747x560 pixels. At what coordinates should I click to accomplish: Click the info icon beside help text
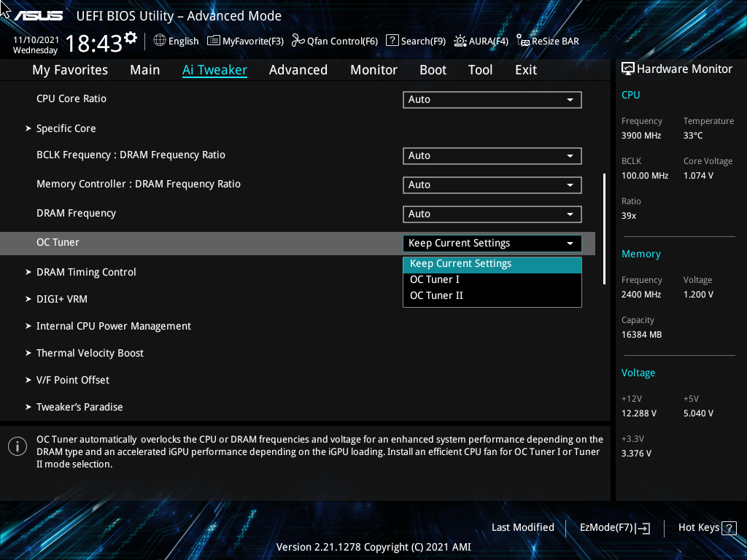(x=18, y=446)
